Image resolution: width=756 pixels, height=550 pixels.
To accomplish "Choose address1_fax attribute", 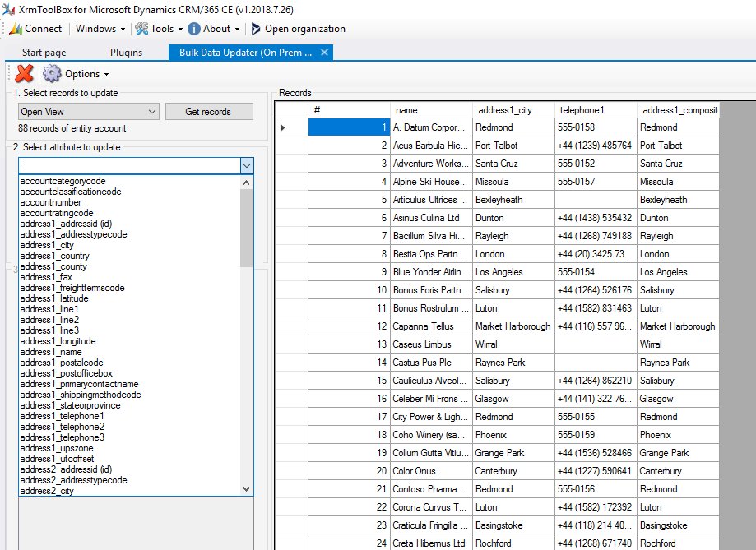I will 46,277.
